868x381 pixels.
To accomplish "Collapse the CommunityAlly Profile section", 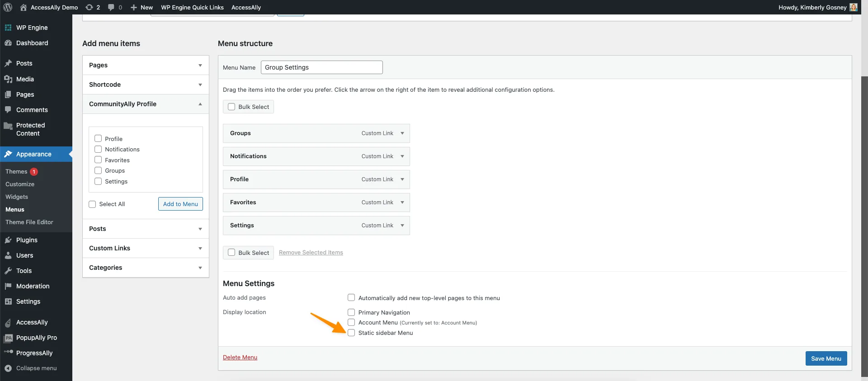I will (x=146, y=104).
